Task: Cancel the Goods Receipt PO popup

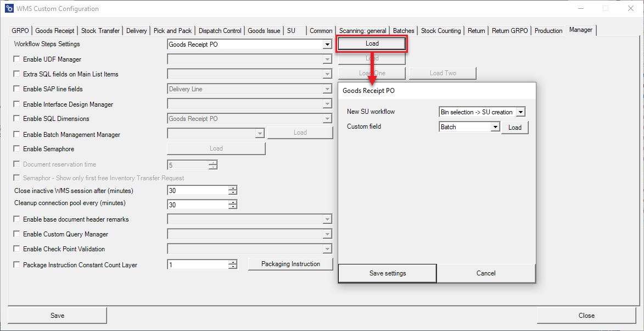Action: coord(486,273)
